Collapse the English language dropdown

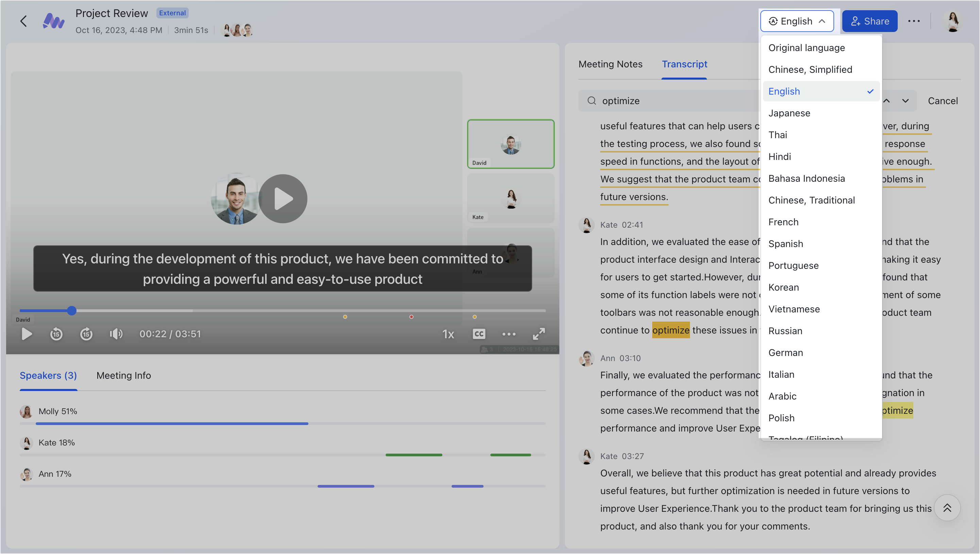(x=797, y=21)
